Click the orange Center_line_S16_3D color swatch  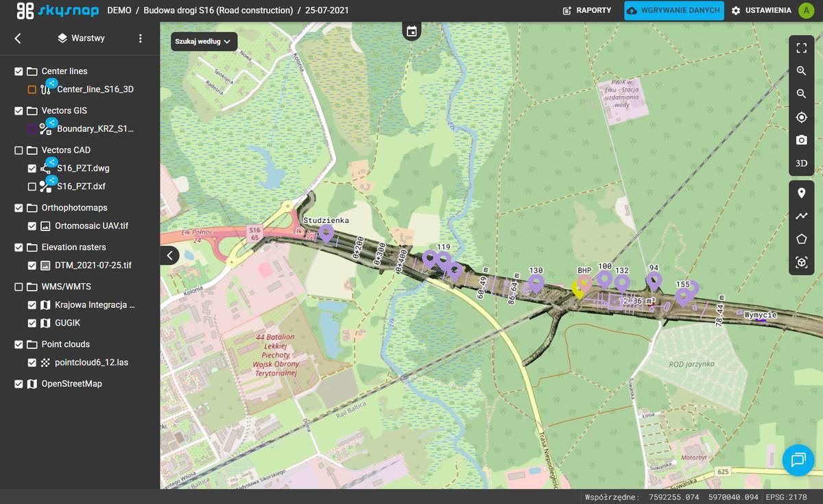coord(32,89)
